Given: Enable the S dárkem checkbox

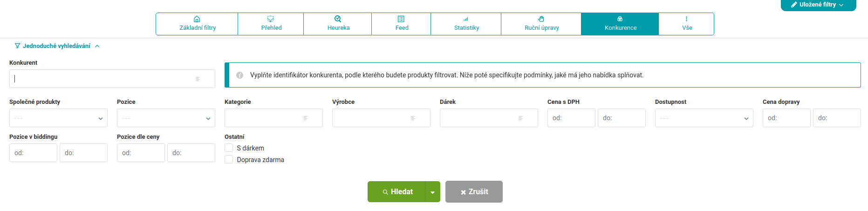Looking at the screenshot, I should click(x=229, y=148).
